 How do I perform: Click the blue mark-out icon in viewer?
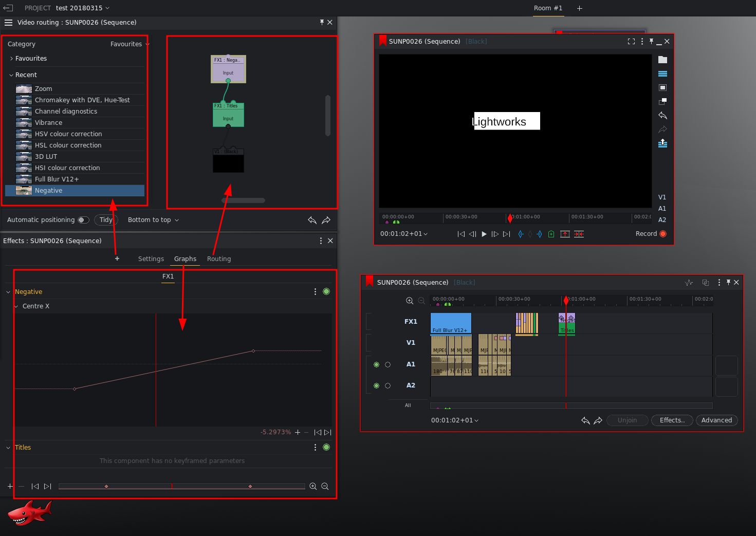click(539, 234)
